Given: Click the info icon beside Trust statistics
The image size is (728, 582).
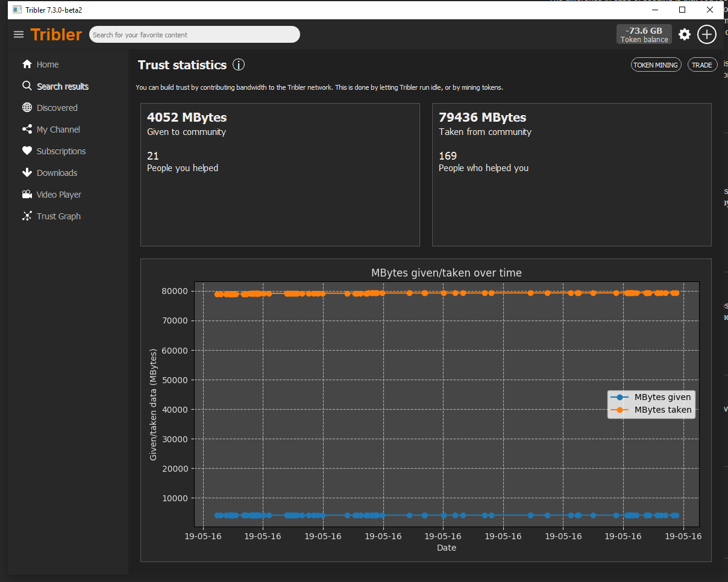Looking at the screenshot, I should (239, 65).
